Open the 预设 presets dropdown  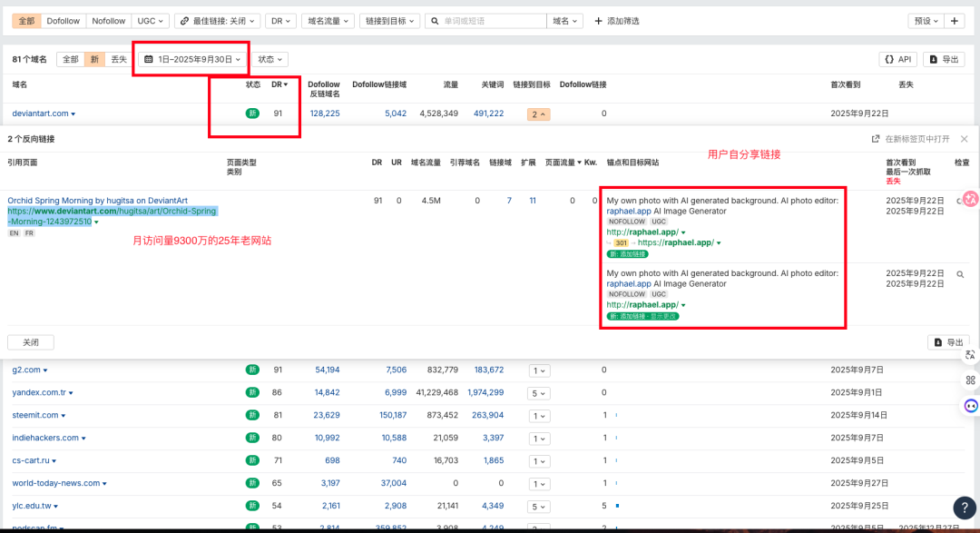point(926,21)
